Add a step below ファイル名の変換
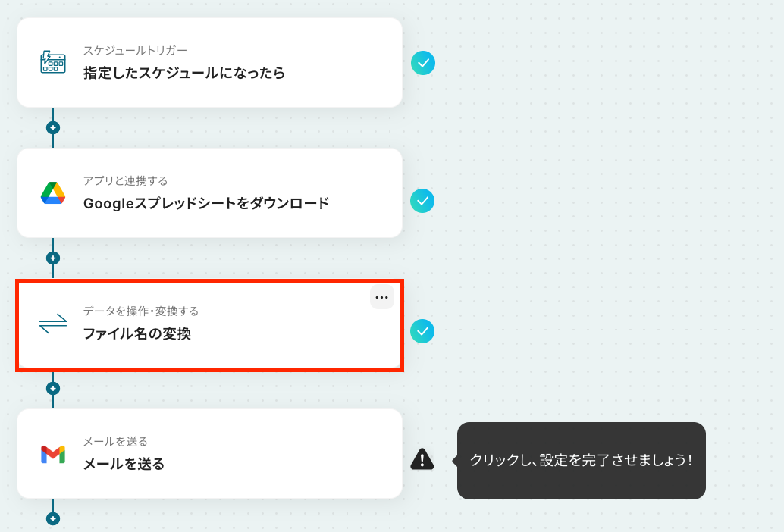Viewport: 784px width, 532px height. click(x=53, y=389)
